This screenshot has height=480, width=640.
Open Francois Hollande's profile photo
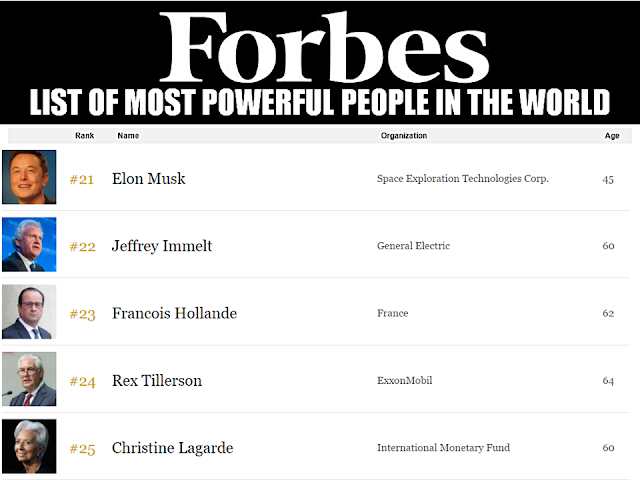[x=29, y=312]
